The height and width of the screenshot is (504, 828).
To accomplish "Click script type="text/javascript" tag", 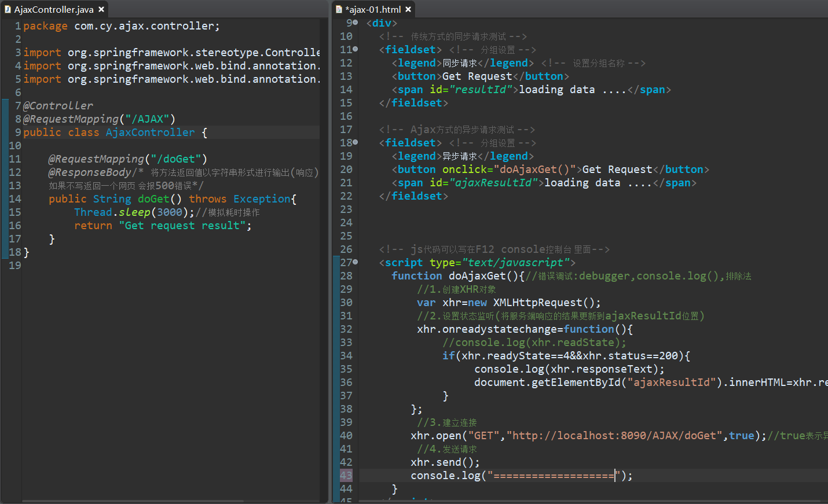I will click(x=478, y=262).
